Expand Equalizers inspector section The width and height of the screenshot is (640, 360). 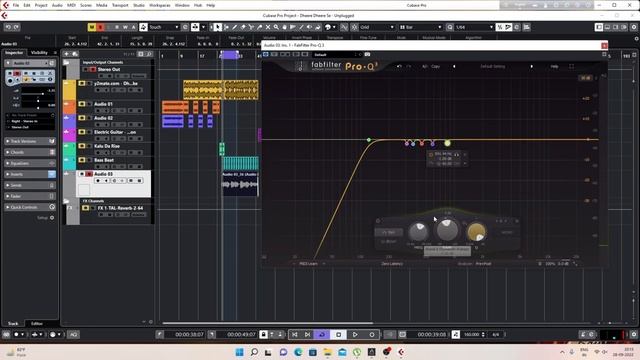click(x=30, y=163)
